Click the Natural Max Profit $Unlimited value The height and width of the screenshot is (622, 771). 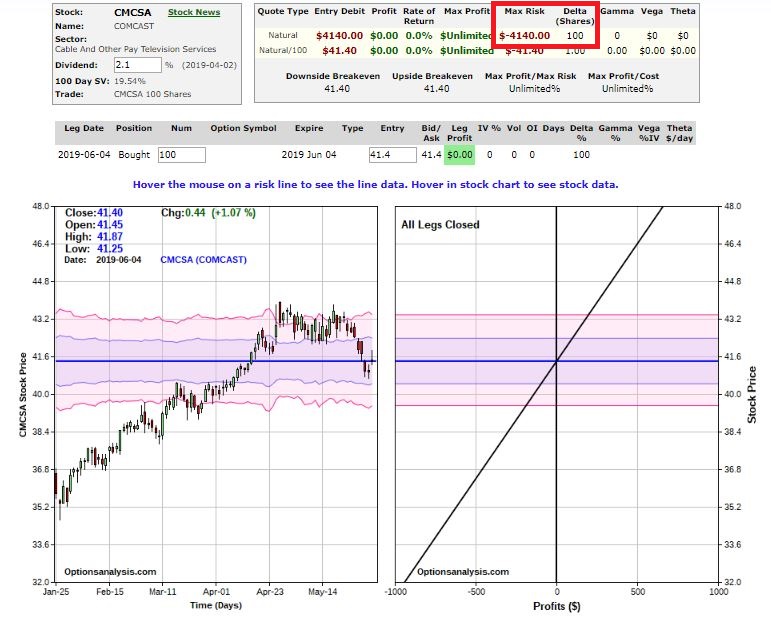pos(467,35)
